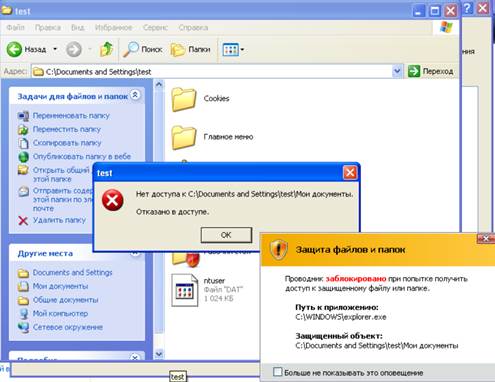This screenshot has height=382, width=495.
Task: Click the Переход go button
Action: point(430,71)
